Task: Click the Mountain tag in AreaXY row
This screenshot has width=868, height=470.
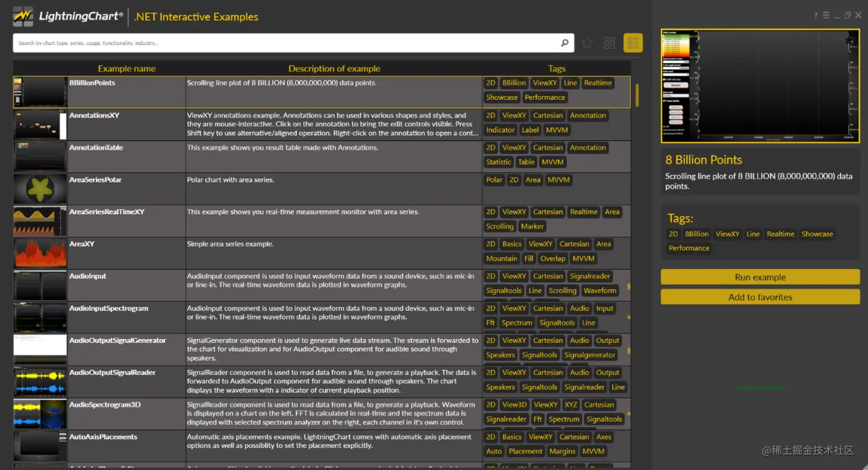Action: [502, 258]
